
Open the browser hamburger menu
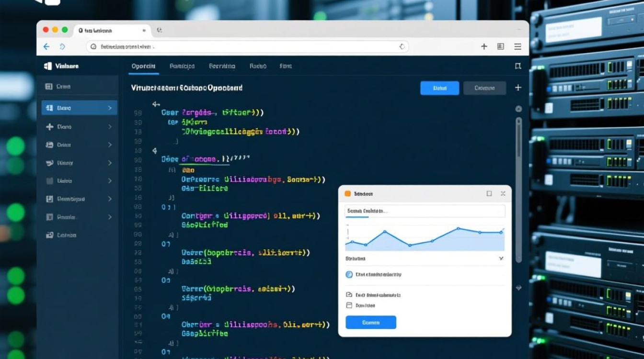[x=517, y=46]
